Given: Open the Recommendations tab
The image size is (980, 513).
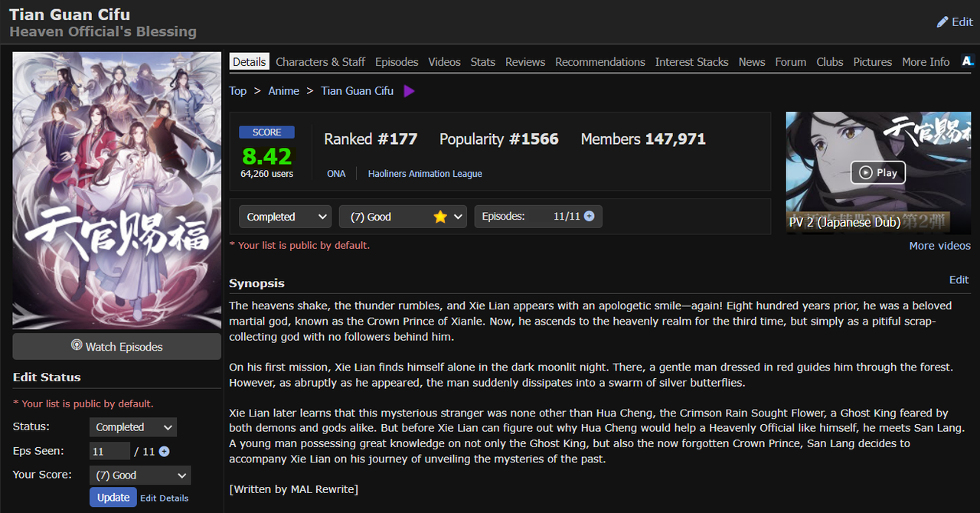Looking at the screenshot, I should 600,62.
